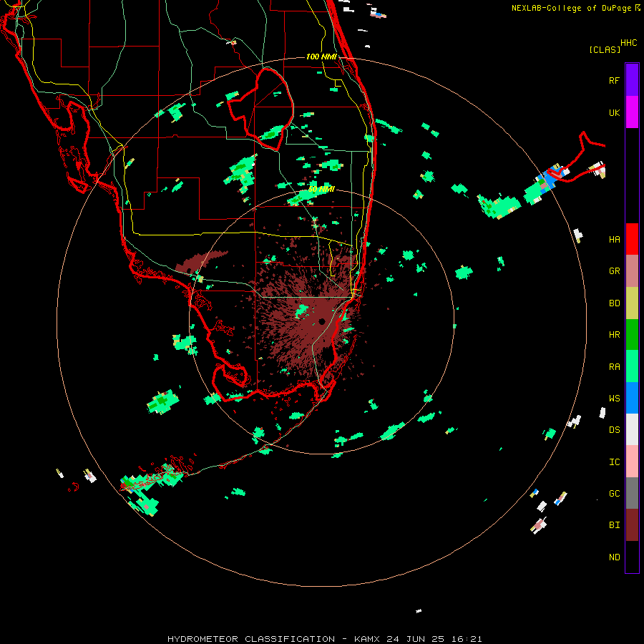The height and width of the screenshot is (644, 644).
Task: Click the IC legend label
Action: coord(614,462)
